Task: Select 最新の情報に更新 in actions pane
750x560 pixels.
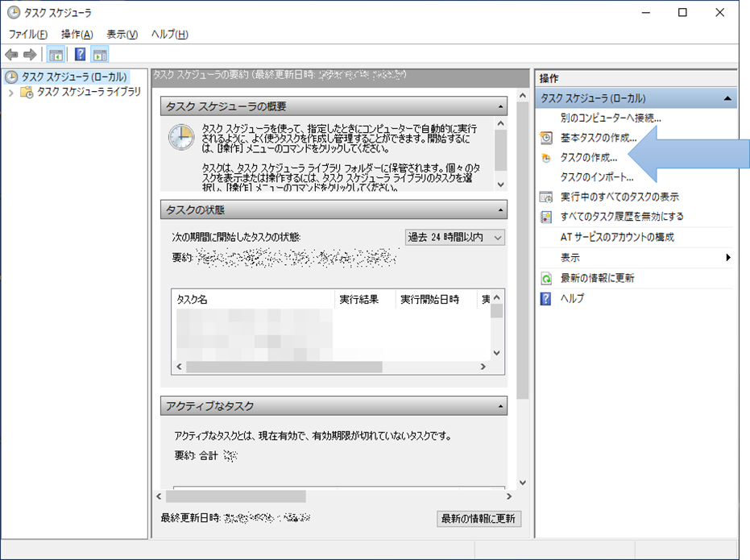Action: pos(597,278)
